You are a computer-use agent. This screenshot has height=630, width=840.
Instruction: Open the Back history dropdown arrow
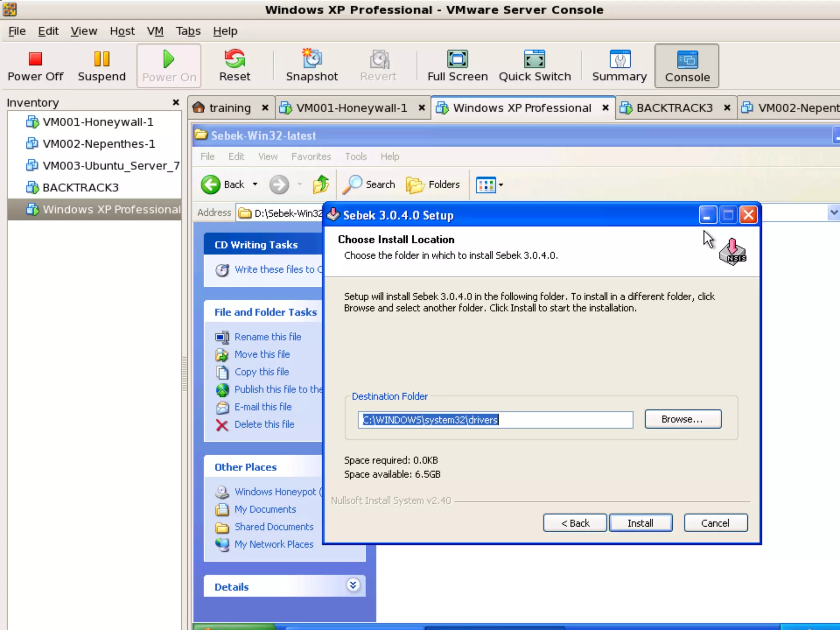[x=255, y=184]
